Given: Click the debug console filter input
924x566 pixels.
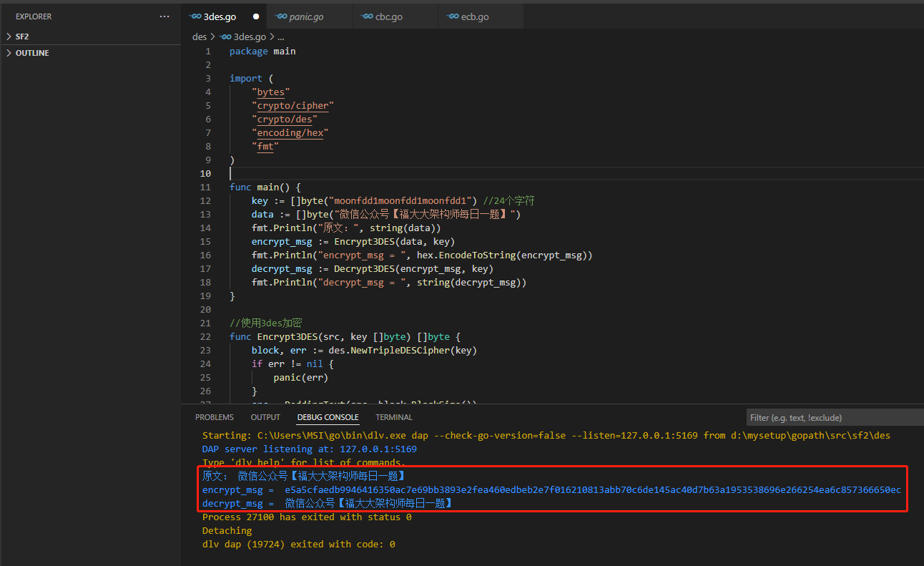Looking at the screenshot, I should [x=835, y=417].
